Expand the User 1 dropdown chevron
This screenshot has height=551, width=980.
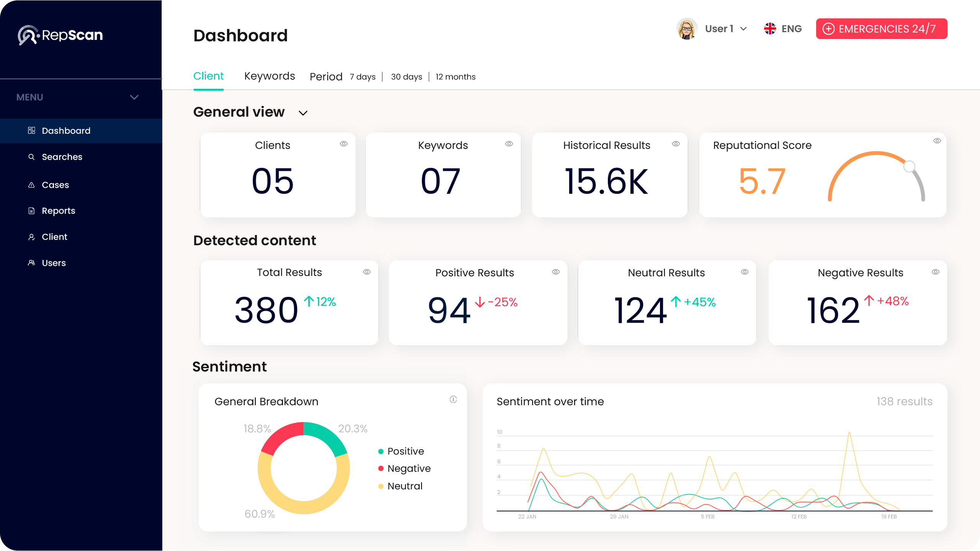pos(743,29)
